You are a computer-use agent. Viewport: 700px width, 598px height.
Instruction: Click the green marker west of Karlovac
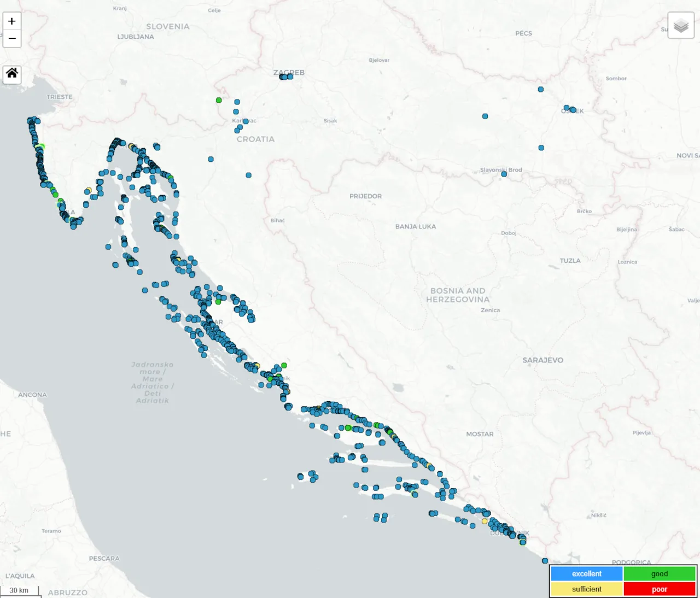point(219,100)
